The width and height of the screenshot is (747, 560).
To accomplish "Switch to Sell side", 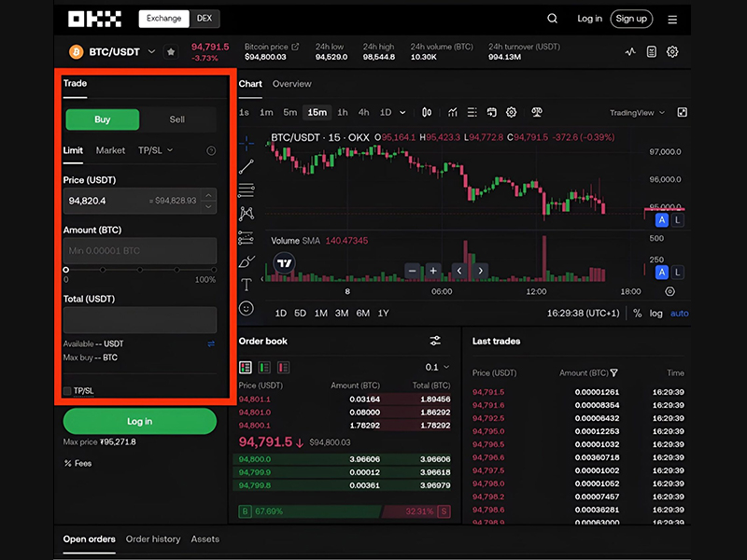I will tap(177, 119).
